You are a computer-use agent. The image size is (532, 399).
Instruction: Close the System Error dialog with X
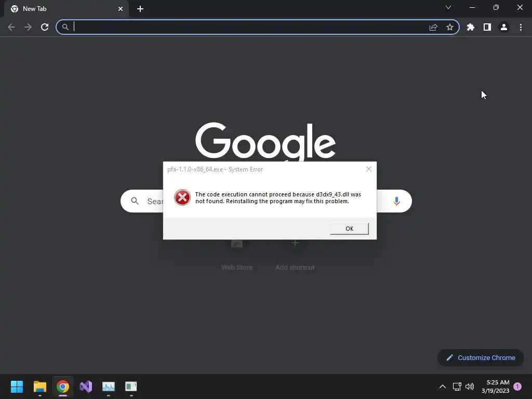[369, 169]
